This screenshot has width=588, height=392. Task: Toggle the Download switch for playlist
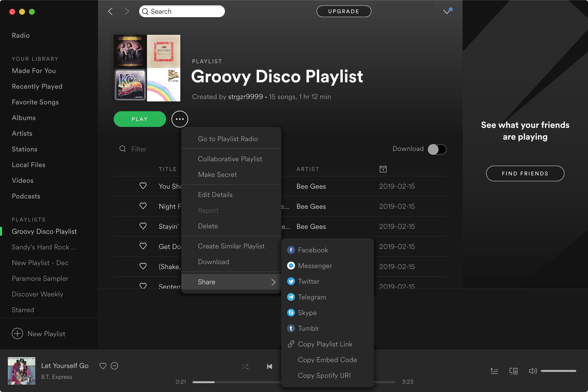click(437, 149)
